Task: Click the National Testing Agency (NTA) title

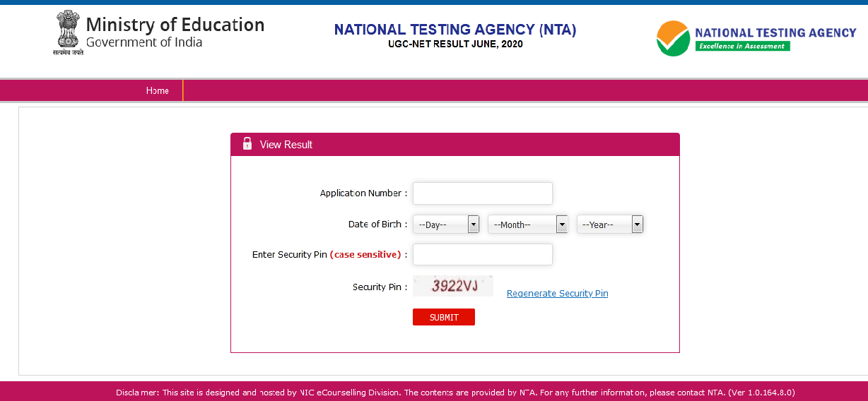Action: [x=455, y=30]
